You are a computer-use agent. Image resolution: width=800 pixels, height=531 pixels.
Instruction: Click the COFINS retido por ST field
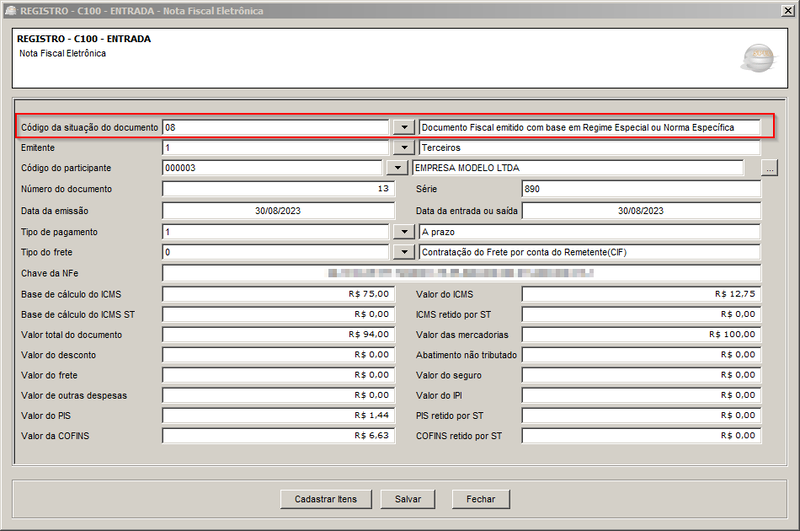pos(641,436)
